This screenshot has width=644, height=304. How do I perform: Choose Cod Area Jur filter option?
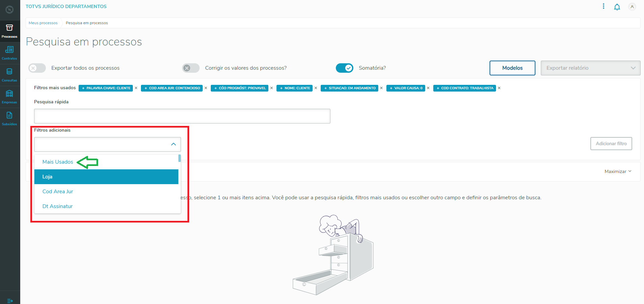pos(106,192)
